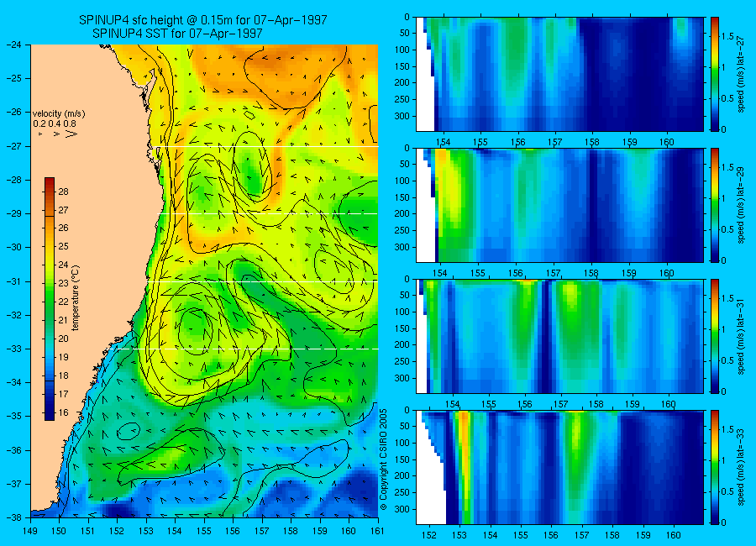Click the -24 latitude label on the map axis
This screenshot has height=546, width=756.
13,45
